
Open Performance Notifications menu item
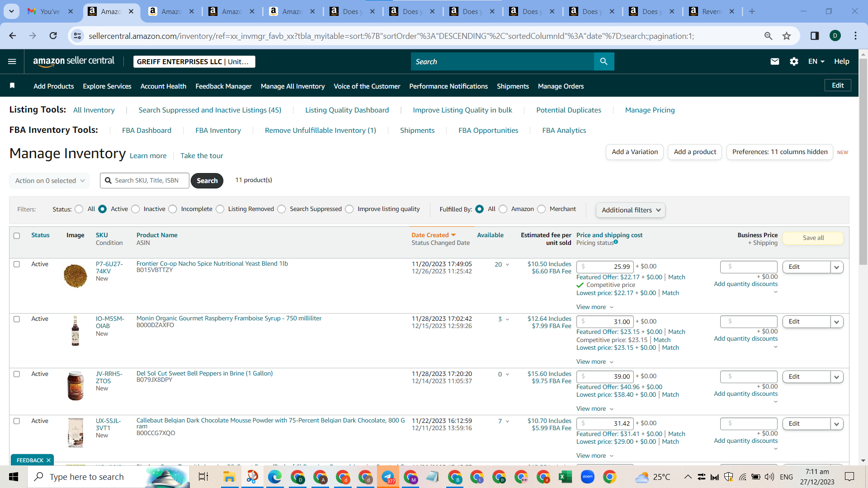point(448,86)
